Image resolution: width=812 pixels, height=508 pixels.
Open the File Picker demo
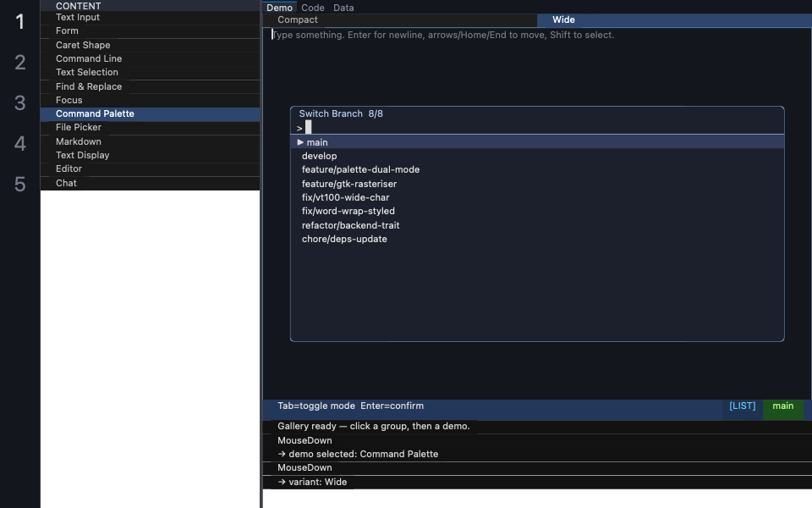[151, 128]
